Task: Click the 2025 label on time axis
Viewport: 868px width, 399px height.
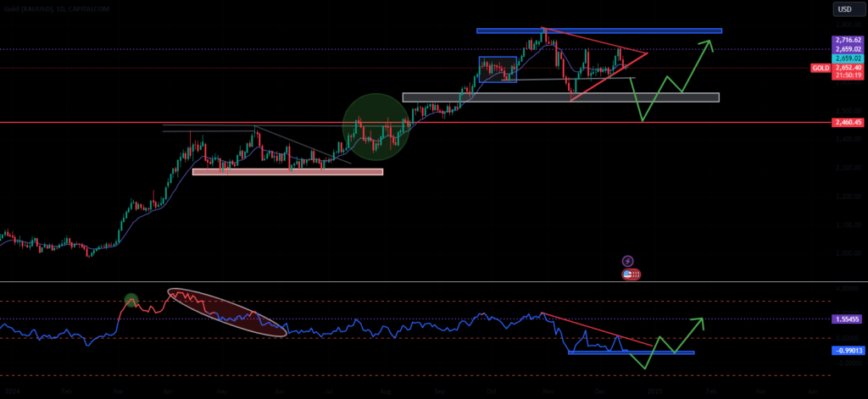Action: [653, 391]
